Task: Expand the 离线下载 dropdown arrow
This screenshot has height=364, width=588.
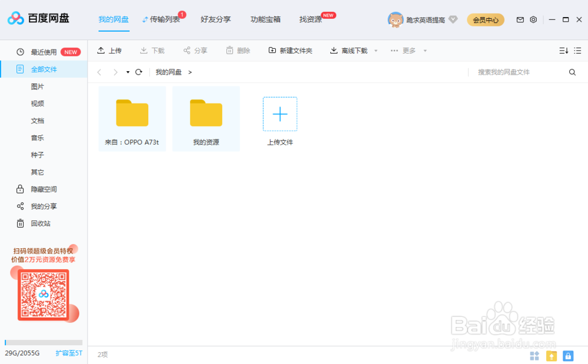Action: (x=376, y=51)
